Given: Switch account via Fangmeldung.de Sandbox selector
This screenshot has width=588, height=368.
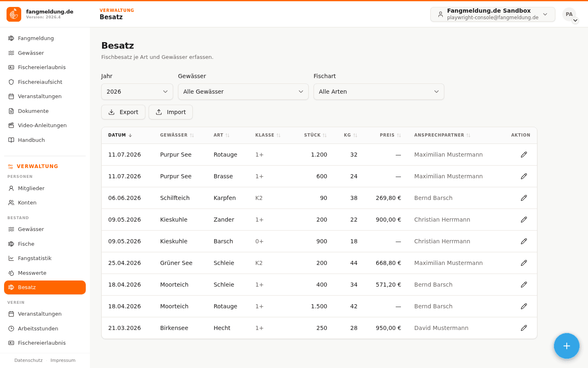Looking at the screenshot, I should pos(493,14).
